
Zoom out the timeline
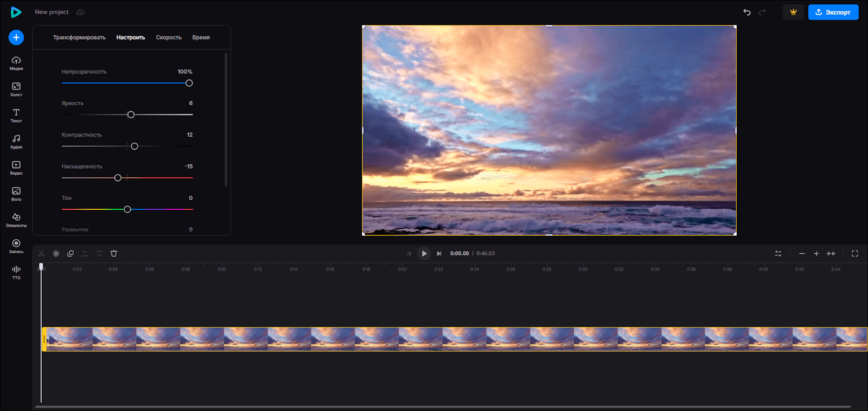pyautogui.click(x=802, y=253)
